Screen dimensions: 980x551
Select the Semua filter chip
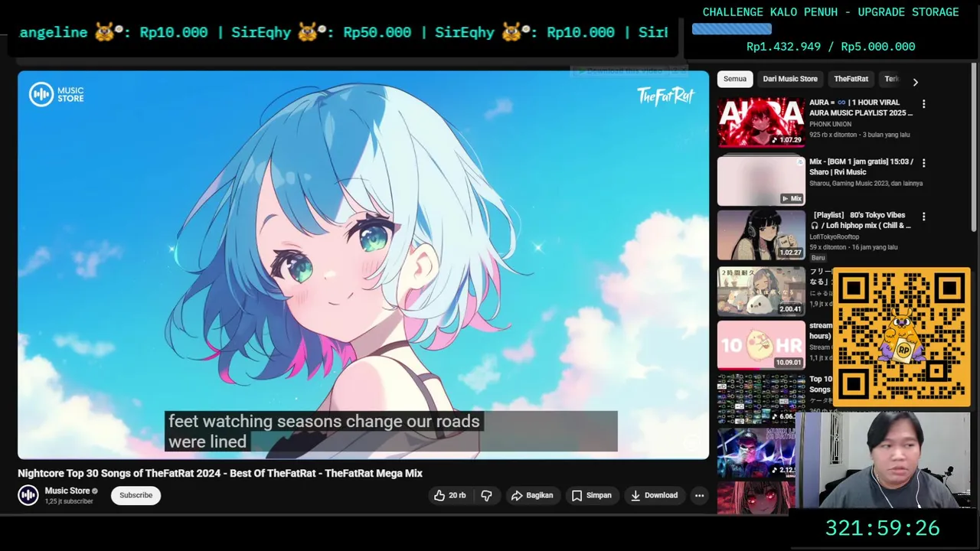735,79
